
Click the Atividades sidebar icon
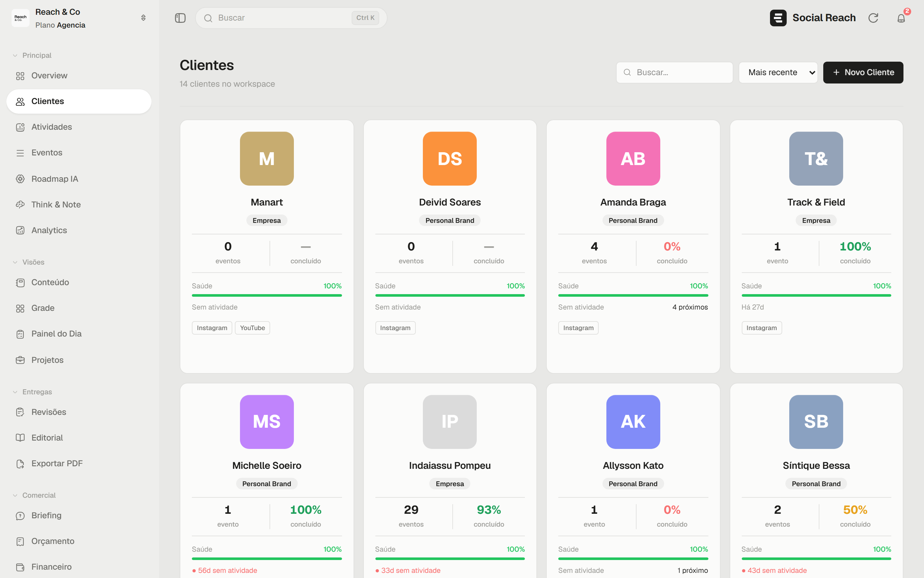pos(20,127)
